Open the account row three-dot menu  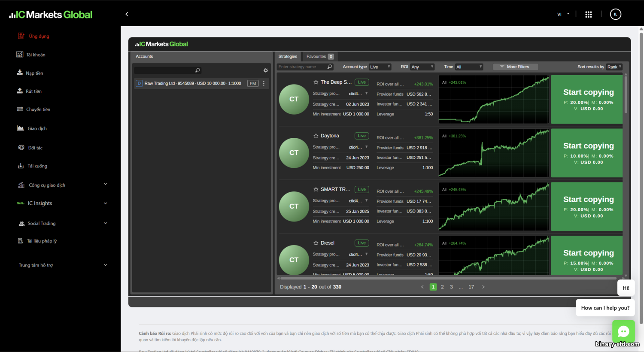(264, 83)
